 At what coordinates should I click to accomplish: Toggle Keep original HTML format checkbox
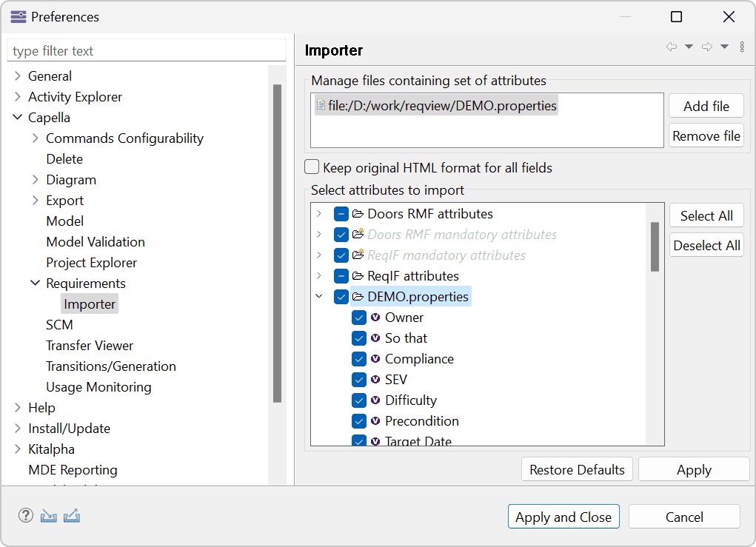[x=312, y=167]
